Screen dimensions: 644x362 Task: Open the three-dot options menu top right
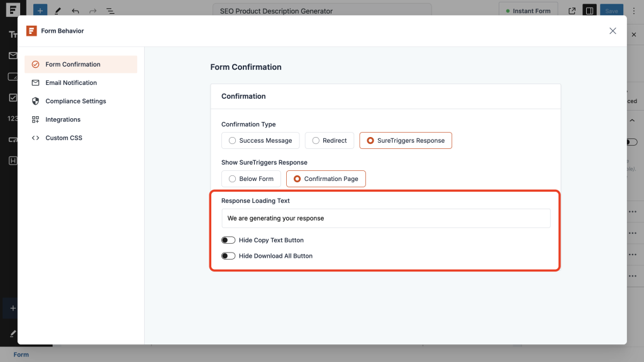(634, 10)
